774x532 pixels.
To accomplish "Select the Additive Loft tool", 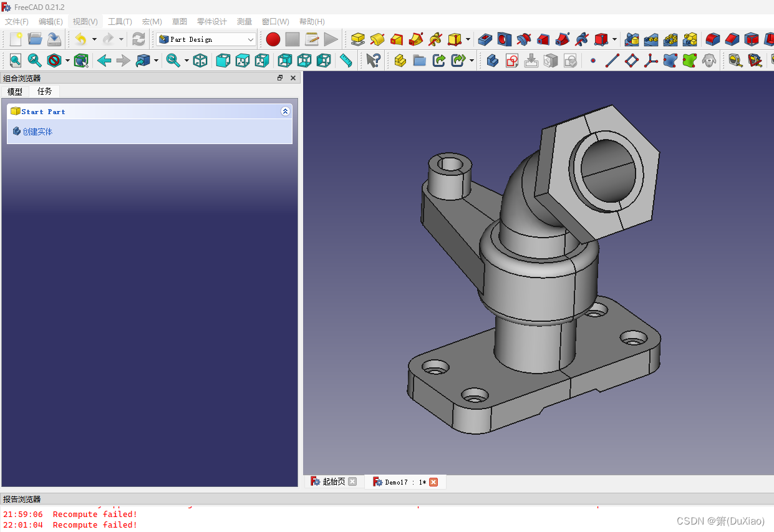I will click(x=397, y=39).
